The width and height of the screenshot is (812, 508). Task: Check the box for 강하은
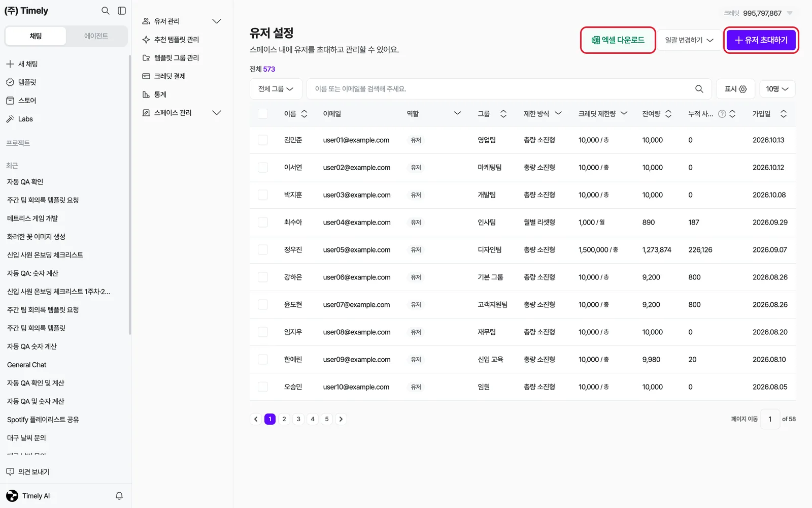coord(263,277)
